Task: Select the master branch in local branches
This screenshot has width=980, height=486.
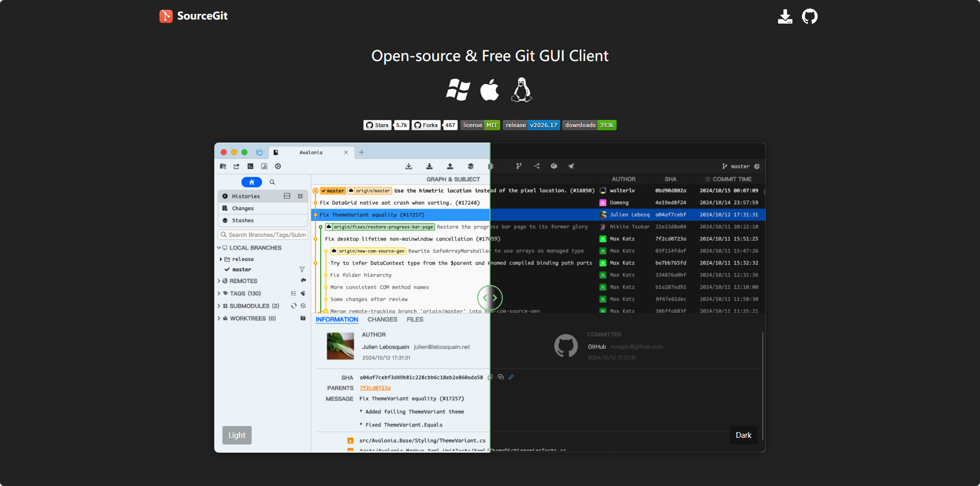Action: coord(241,270)
